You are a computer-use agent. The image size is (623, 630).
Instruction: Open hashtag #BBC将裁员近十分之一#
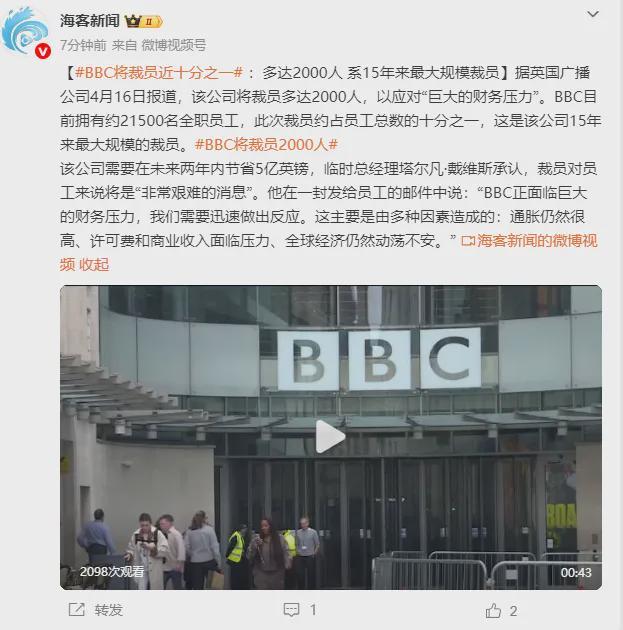tap(159, 73)
